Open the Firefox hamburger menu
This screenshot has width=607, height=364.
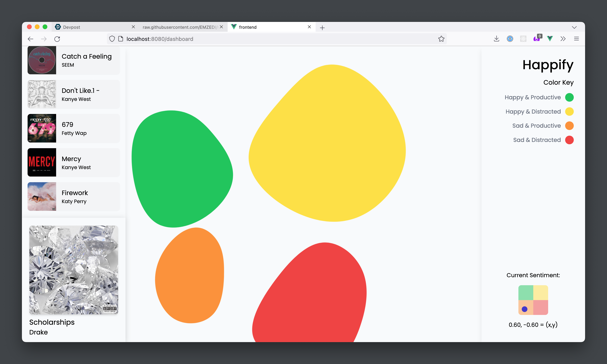pyautogui.click(x=576, y=39)
